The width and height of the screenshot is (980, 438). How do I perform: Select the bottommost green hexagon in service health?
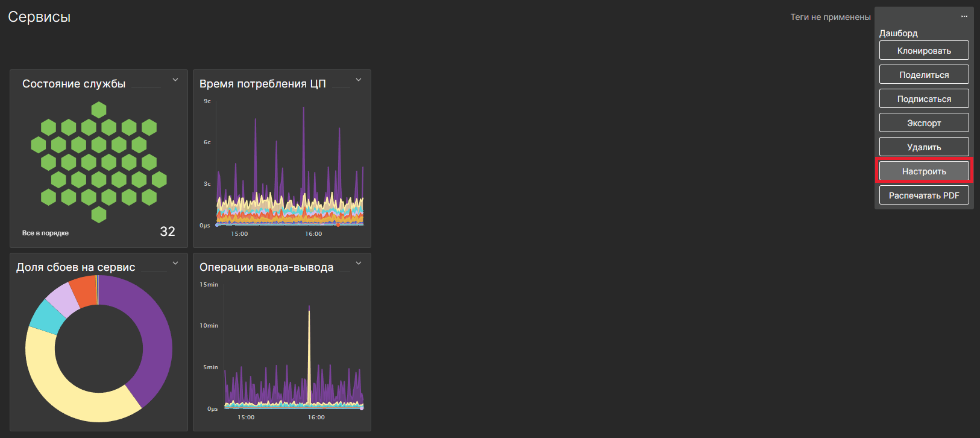(x=99, y=214)
